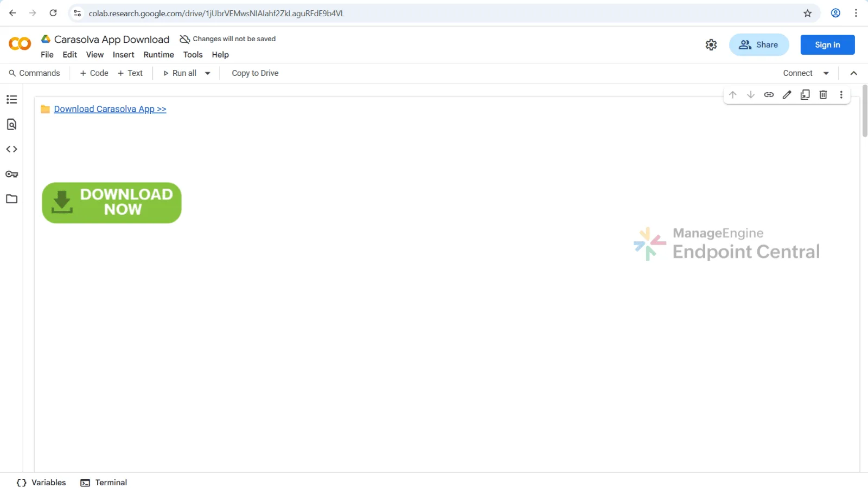
Task: Open the File menu
Action: (47, 55)
